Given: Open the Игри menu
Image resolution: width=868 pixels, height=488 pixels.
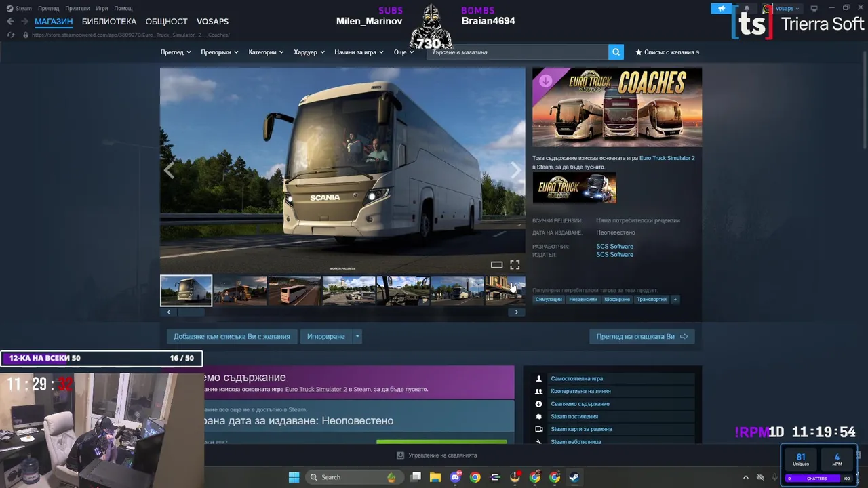Looking at the screenshot, I should pos(102,8).
